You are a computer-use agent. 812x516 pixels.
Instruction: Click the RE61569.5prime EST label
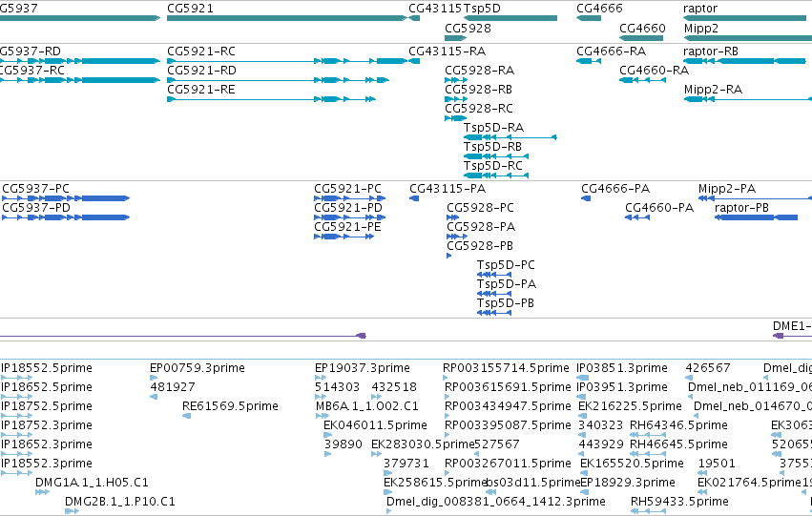click(231, 405)
